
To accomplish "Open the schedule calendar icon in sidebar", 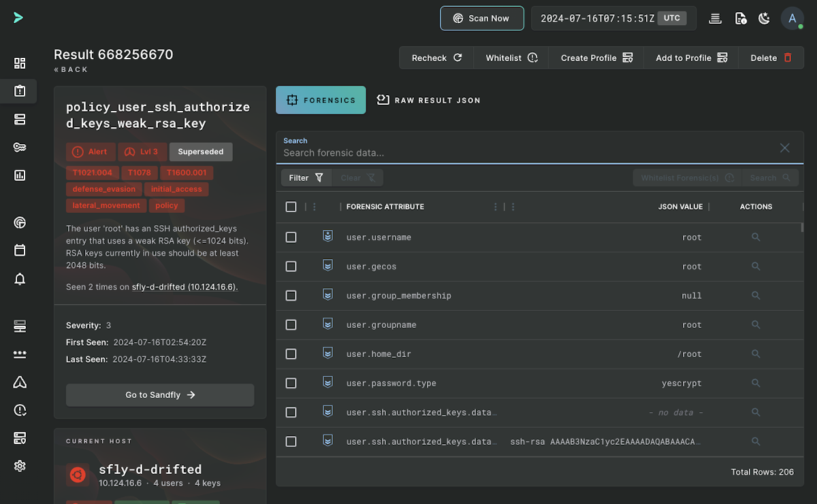I will tap(20, 250).
